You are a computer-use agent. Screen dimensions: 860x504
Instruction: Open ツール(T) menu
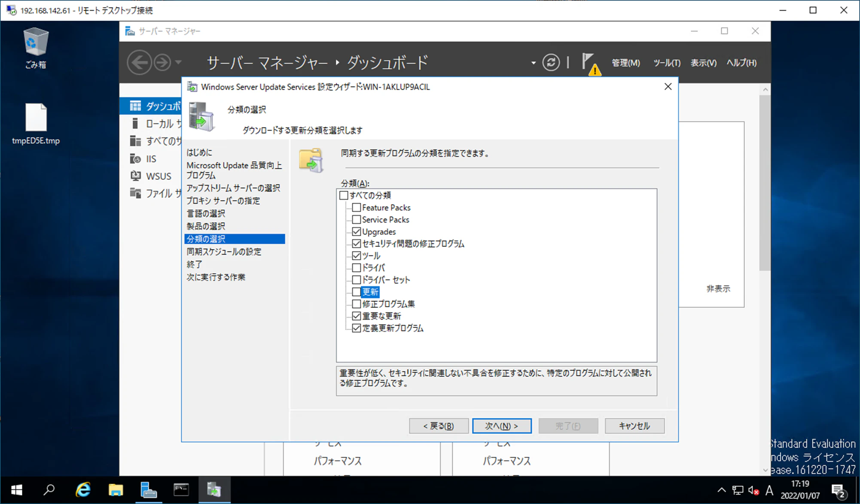pyautogui.click(x=667, y=63)
